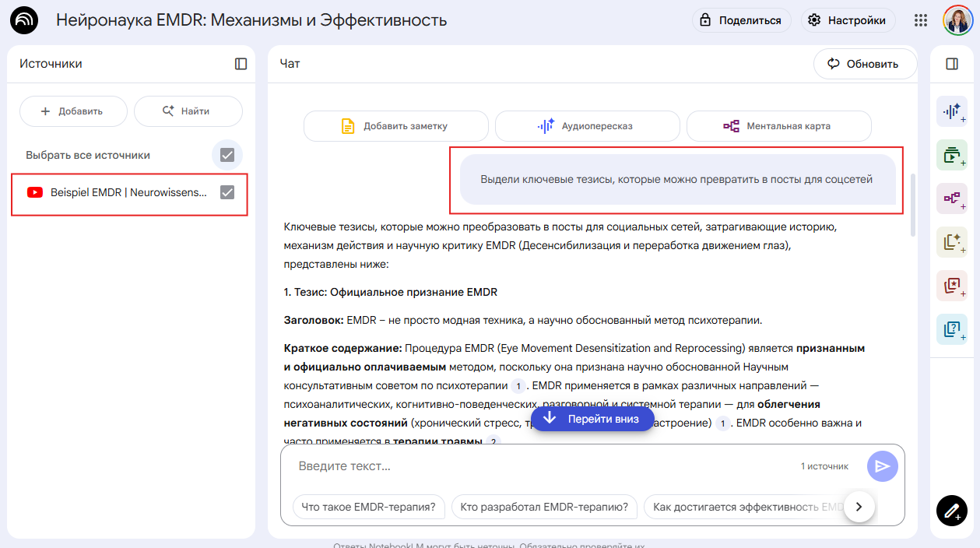Expand the Studio panel on the right

point(952,64)
